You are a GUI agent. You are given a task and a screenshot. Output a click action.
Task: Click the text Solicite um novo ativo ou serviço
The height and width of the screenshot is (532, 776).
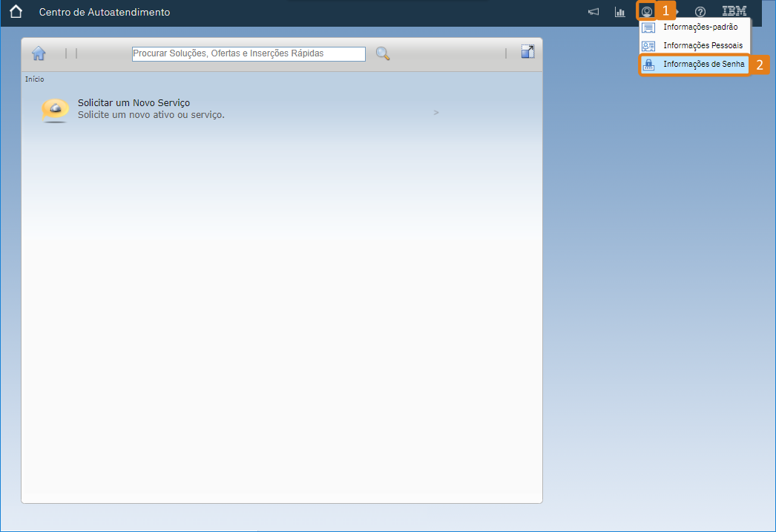pos(151,115)
